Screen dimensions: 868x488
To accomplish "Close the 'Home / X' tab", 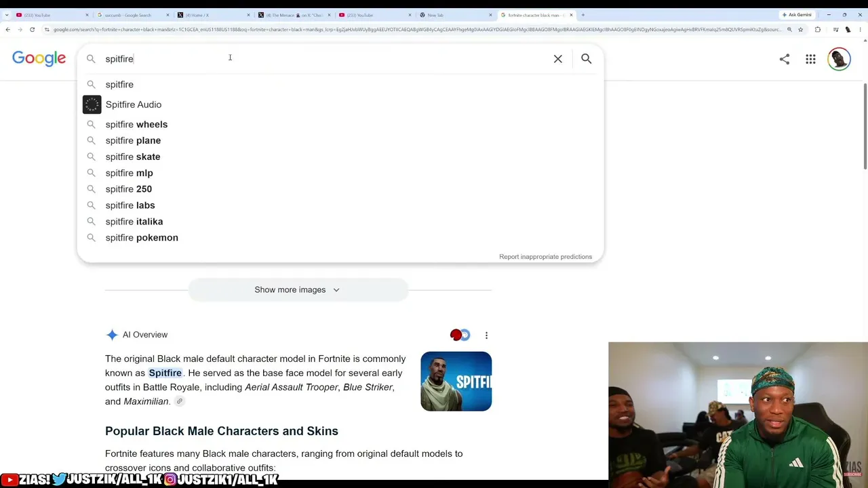I will coord(249,15).
